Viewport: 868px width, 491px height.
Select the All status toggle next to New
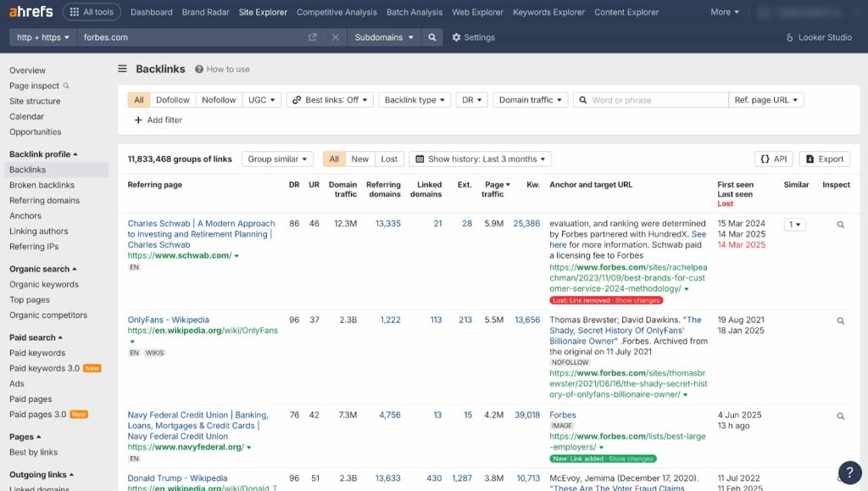[334, 159]
